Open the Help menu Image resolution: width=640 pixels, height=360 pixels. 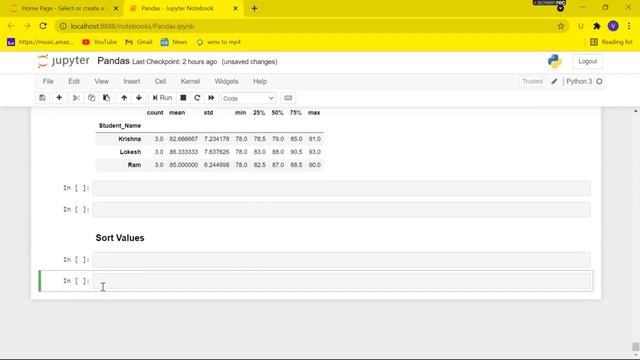pos(260,82)
